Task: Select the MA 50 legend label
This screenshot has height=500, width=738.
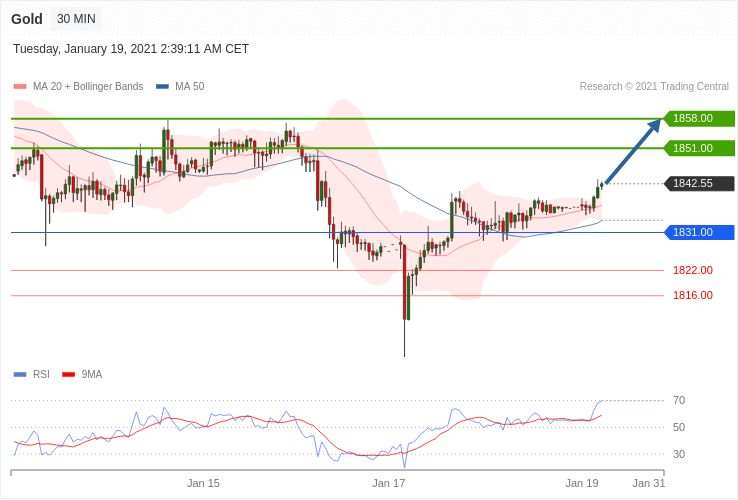Action: coord(190,87)
